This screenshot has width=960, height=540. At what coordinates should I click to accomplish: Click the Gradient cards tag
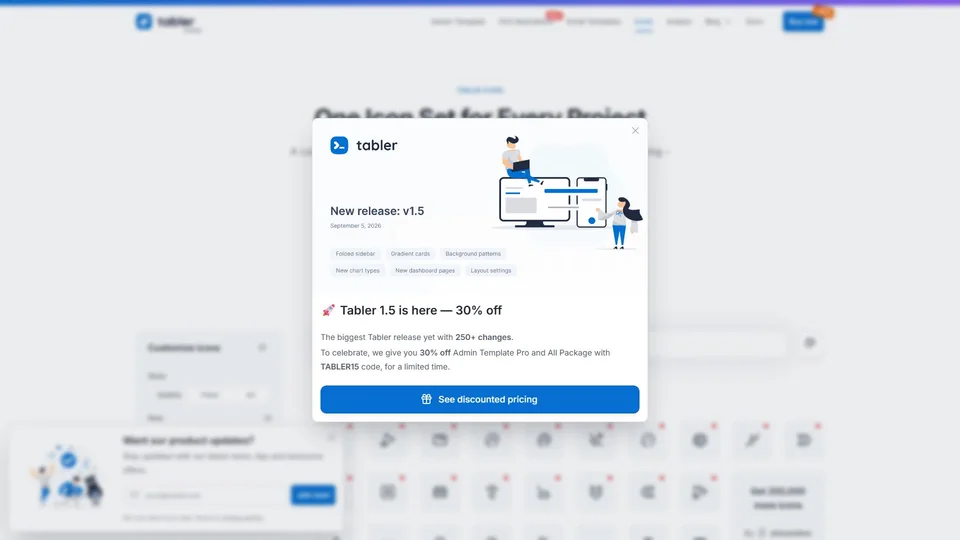coord(410,253)
